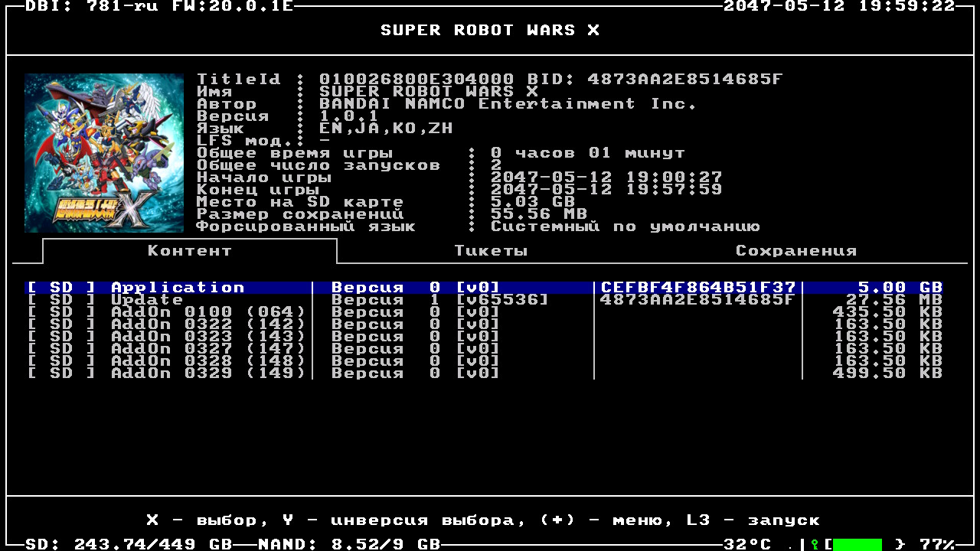Switch to the Тикеты tab

pyautogui.click(x=491, y=251)
